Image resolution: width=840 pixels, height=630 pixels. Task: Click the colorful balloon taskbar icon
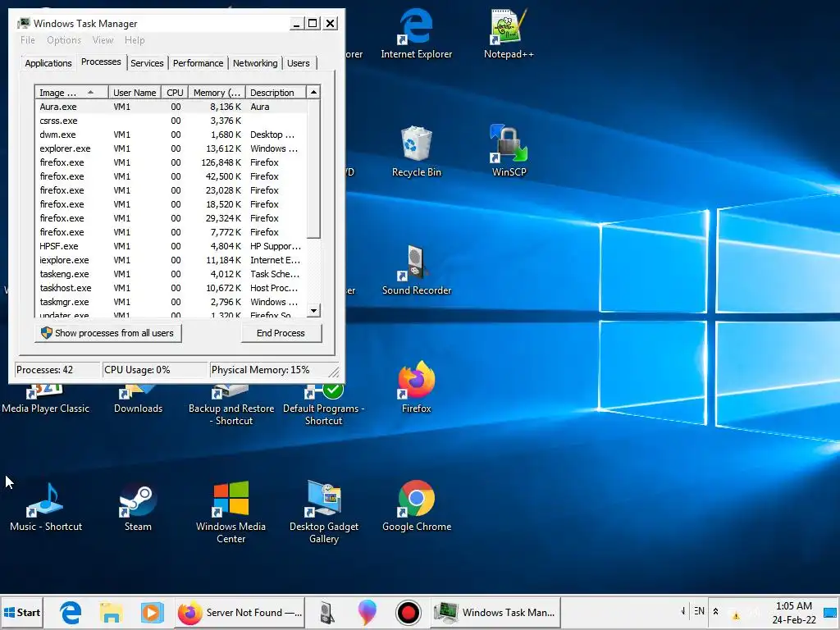[x=367, y=612]
